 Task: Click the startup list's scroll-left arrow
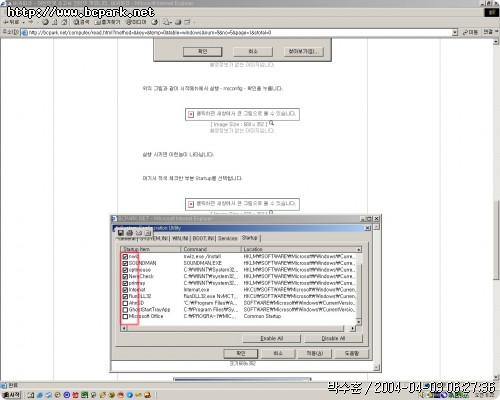(x=124, y=329)
